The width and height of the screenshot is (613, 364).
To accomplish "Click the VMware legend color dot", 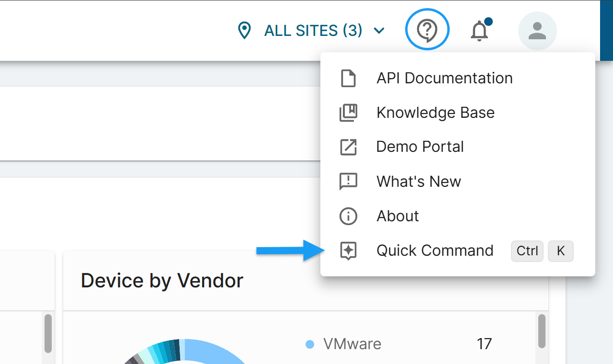I will (x=310, y=344).
